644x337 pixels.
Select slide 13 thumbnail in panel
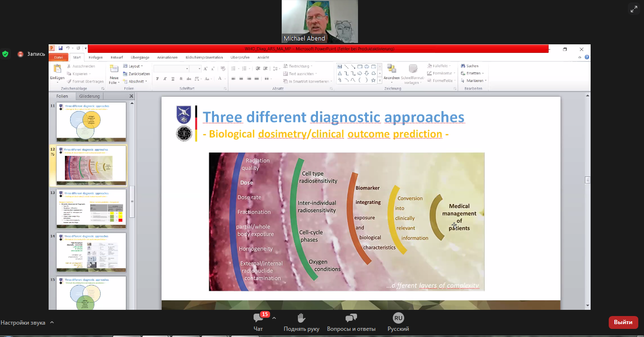tap(92, 209)
